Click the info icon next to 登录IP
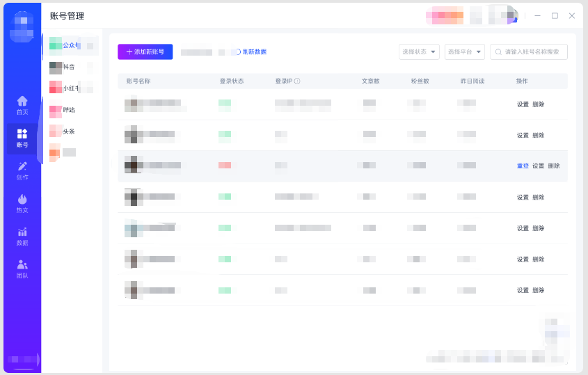Image resolution: width=588 pixels, height=375 pixels. pos(297,81)
